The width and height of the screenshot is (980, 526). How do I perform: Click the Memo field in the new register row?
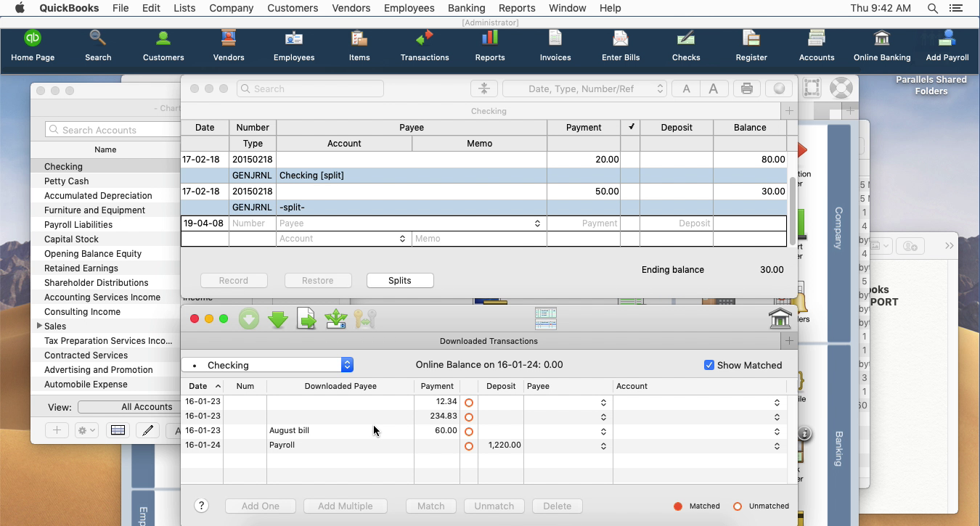479,239
